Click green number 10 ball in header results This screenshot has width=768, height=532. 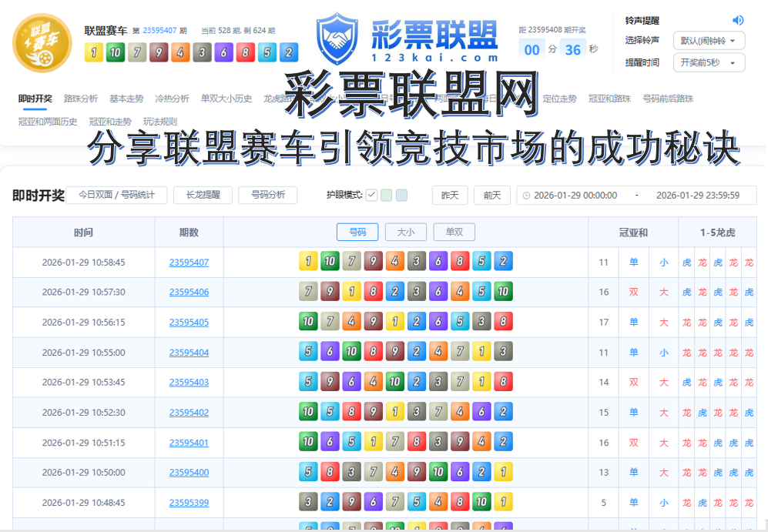click(115, 52)
